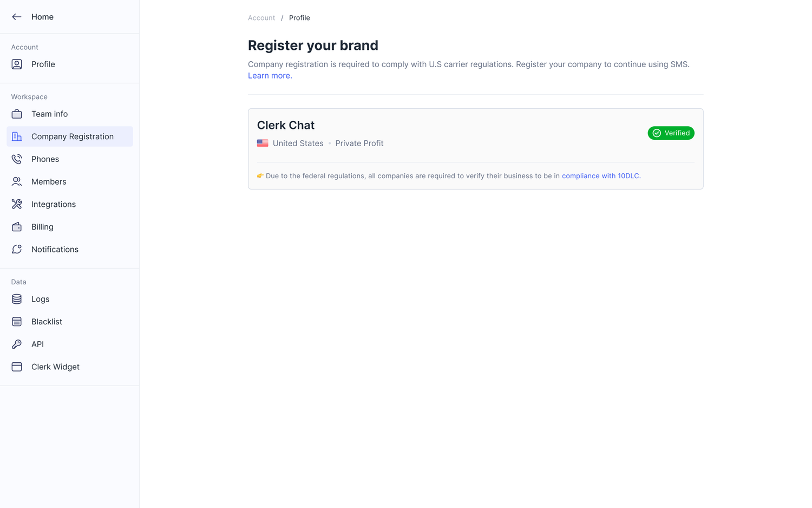Open Logs via database icon
Screen dimensions: 812x508
click(17, 299)
